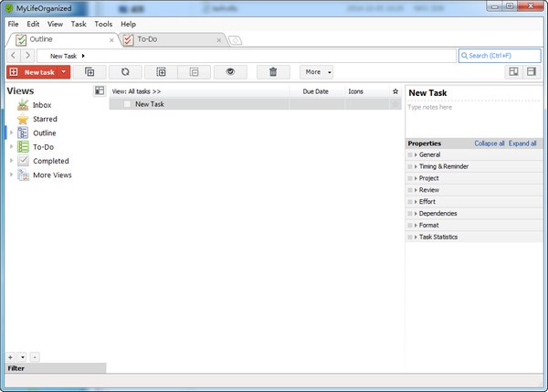Close the To-Do tab
Image resolution: width=548 pixels, height=392 pixels.
[x=219, y=40]
